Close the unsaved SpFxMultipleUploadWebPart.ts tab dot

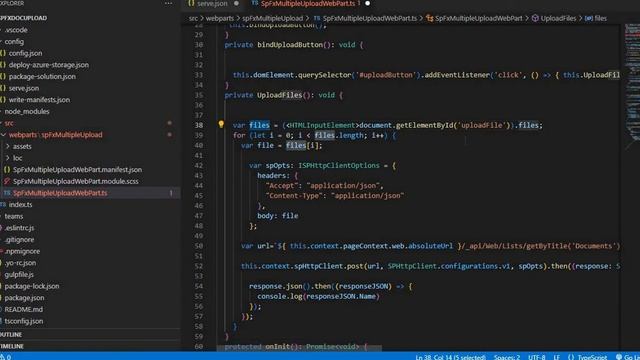(367, 3)
